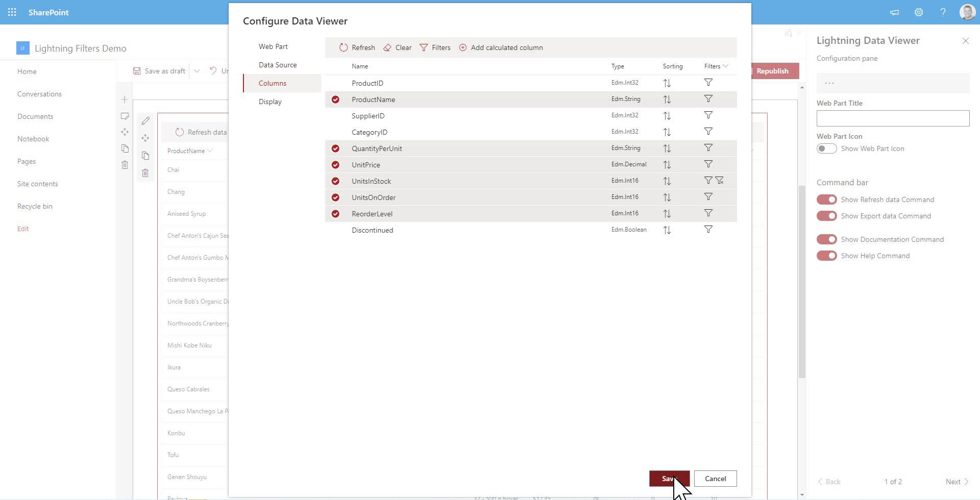Expand the Filters column header dropdown
The width and height of the screenshot is (980, 500).
pyautogui.click(x=725, y=66)
